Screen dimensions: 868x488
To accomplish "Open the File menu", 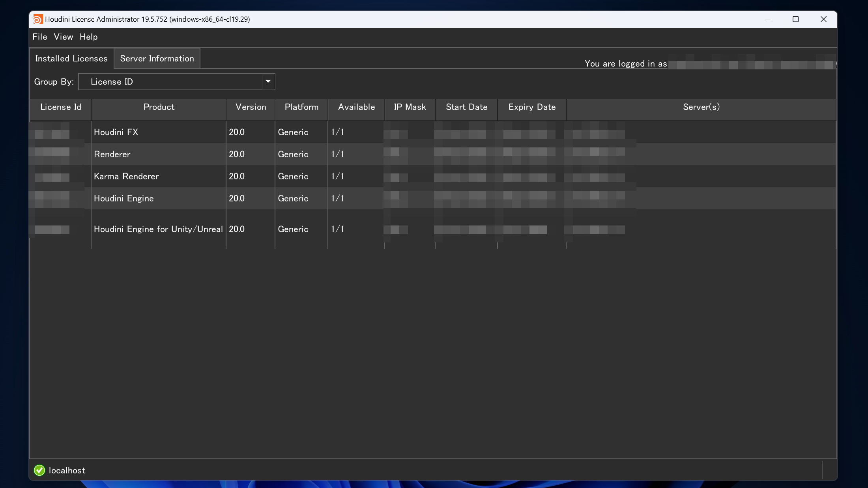I will tap(39, 37).
